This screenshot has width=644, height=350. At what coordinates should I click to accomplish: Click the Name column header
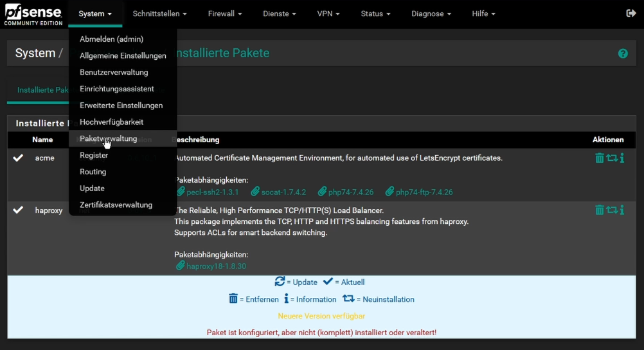click(42, 140)
